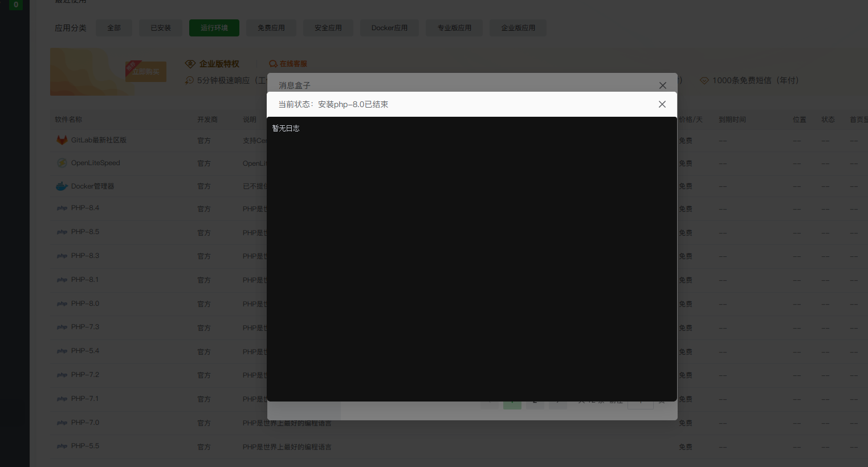Select the 已安装 category tab
The width and height of the screenshot is (868, 467).
click(161, 28)
